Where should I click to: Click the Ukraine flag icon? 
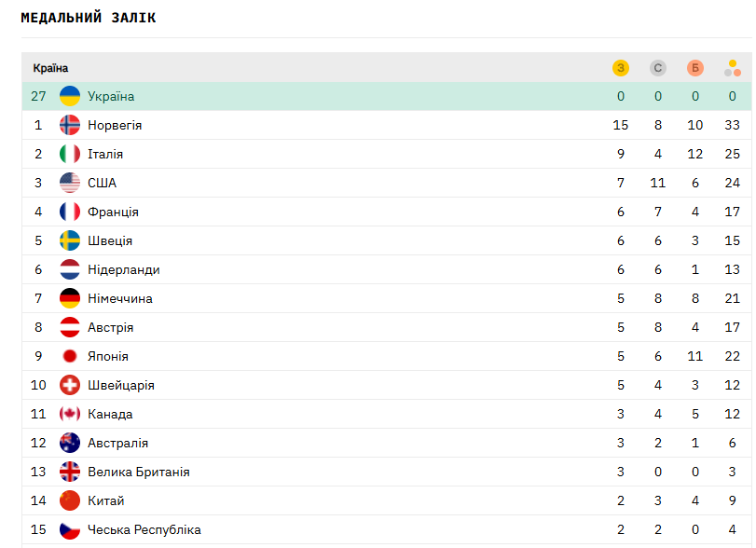pyautogui.click(x=70, y=96)
